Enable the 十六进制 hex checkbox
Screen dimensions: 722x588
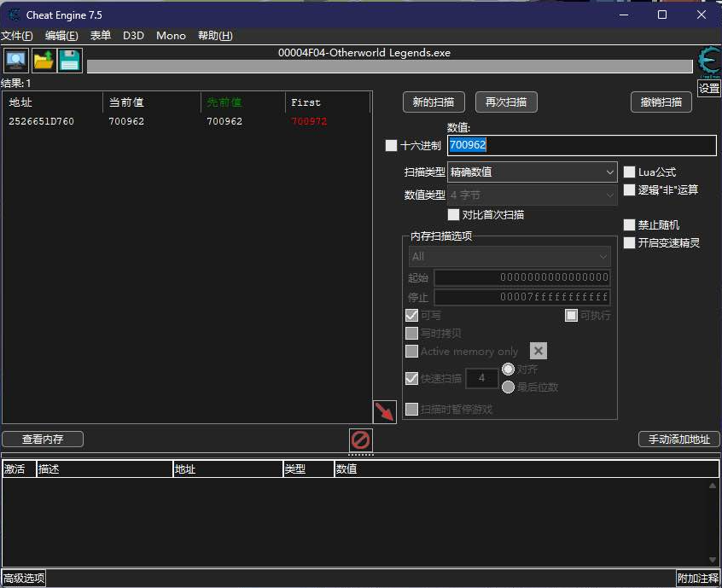tap(391, 145)
